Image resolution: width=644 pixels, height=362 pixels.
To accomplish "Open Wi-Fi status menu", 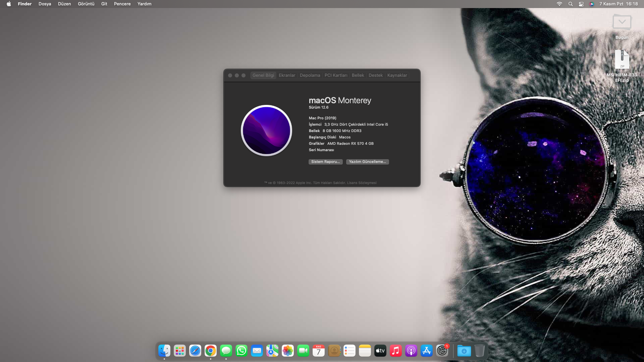I will click(x=559, y=4).
